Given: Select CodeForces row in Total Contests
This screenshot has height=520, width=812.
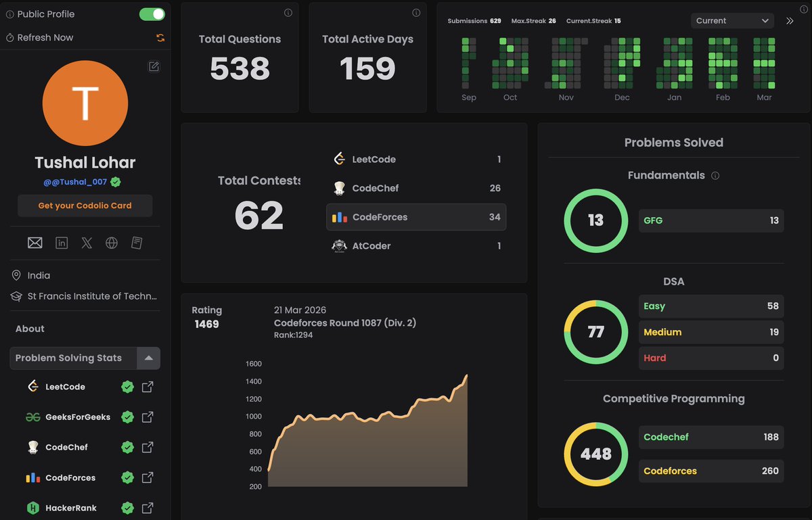Looking at the screenshot, I should coord(416,217).
